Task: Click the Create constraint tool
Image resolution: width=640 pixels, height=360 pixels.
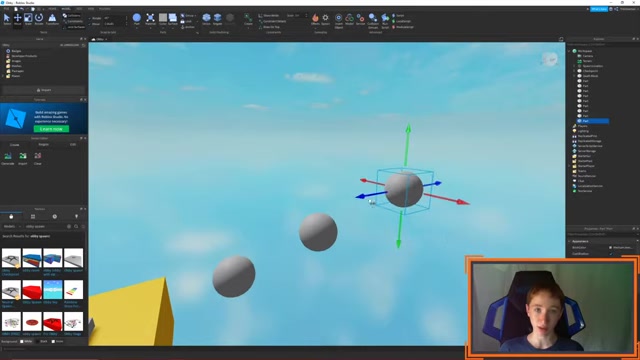Action: (x=248, y=19)
